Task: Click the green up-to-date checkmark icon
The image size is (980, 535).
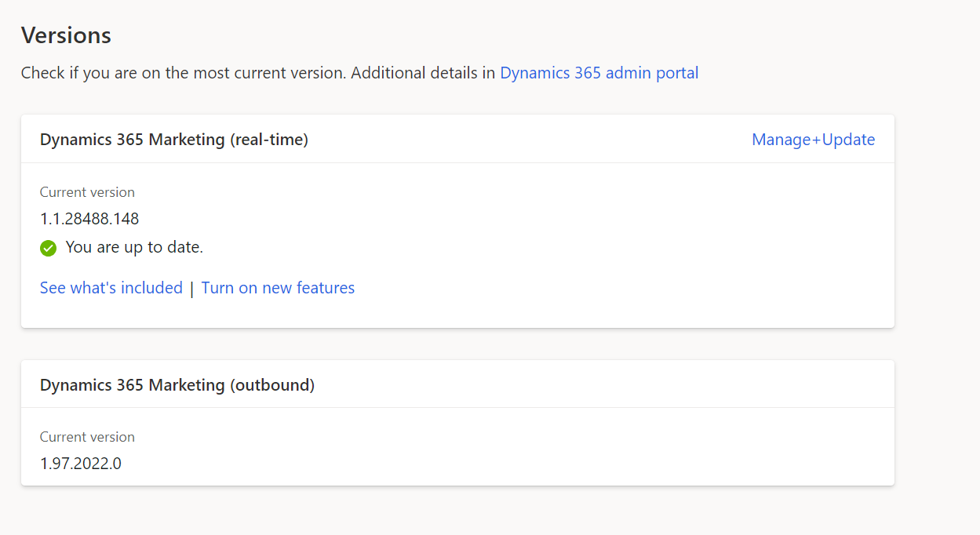Action: pyautogui.click(x=49, y=249)
